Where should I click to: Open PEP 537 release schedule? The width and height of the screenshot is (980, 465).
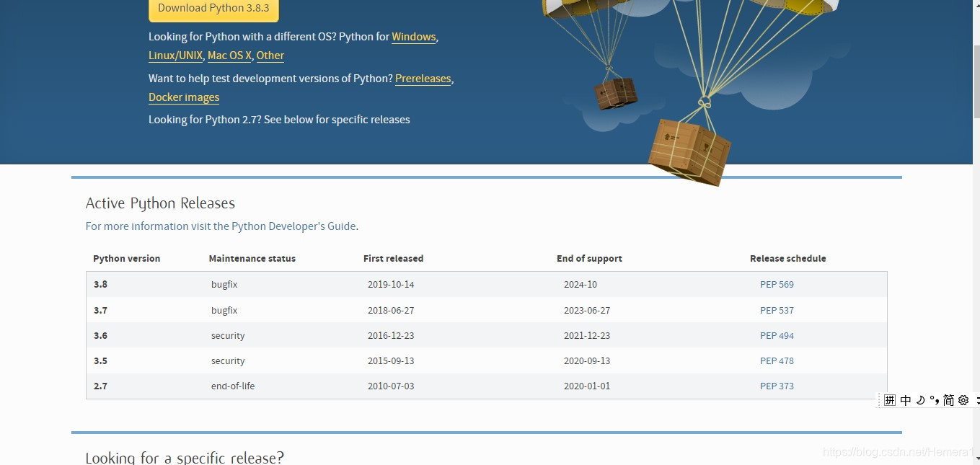(x=777, y=311)
